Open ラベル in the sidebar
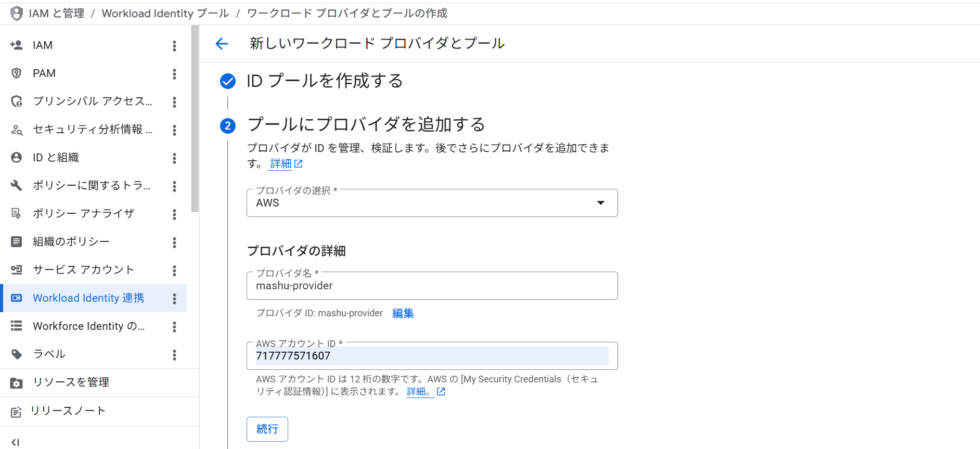The image size is (980, 449). 49,354
